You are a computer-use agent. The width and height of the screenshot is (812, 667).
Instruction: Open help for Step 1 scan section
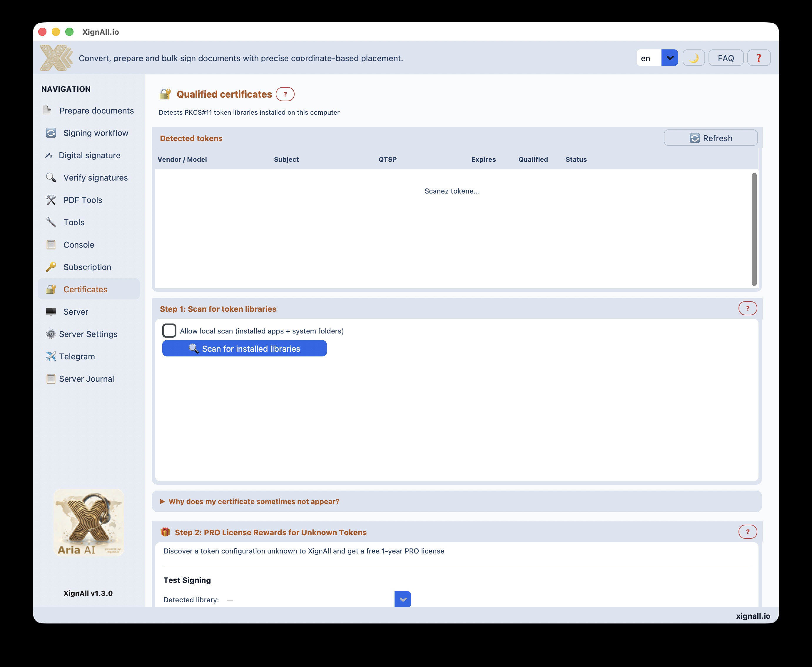748,308
